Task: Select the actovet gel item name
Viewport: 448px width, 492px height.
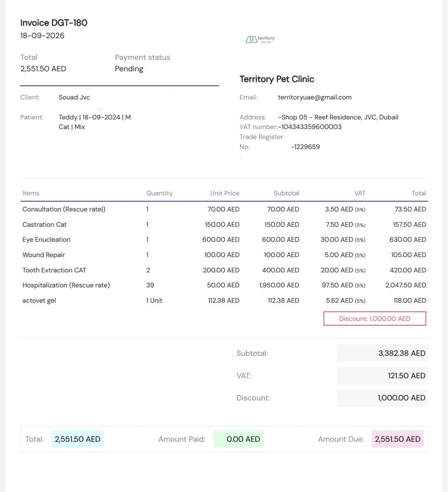Action: click(x=39, y=301)
